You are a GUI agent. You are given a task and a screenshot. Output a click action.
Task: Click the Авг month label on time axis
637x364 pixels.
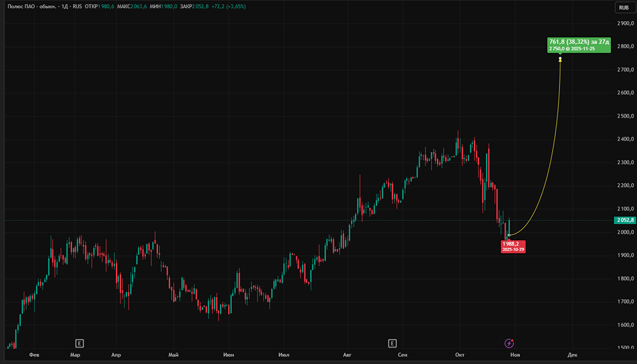coord(347,355)
